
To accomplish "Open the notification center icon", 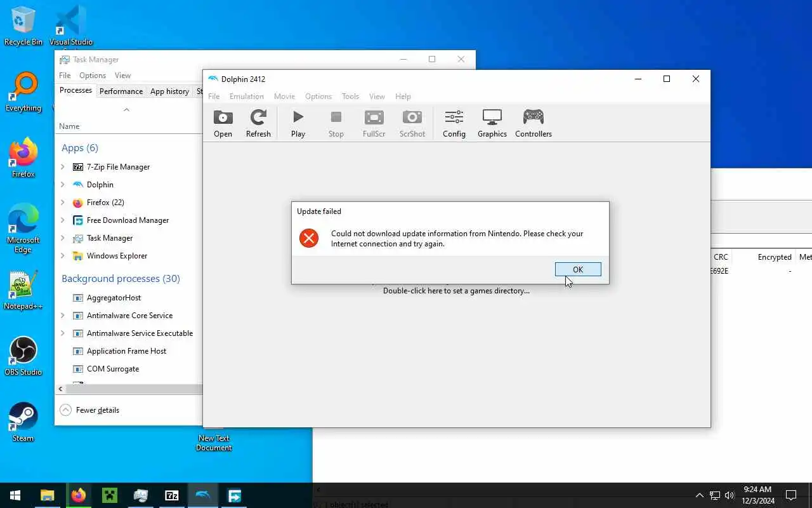I will tap(791, 495).
